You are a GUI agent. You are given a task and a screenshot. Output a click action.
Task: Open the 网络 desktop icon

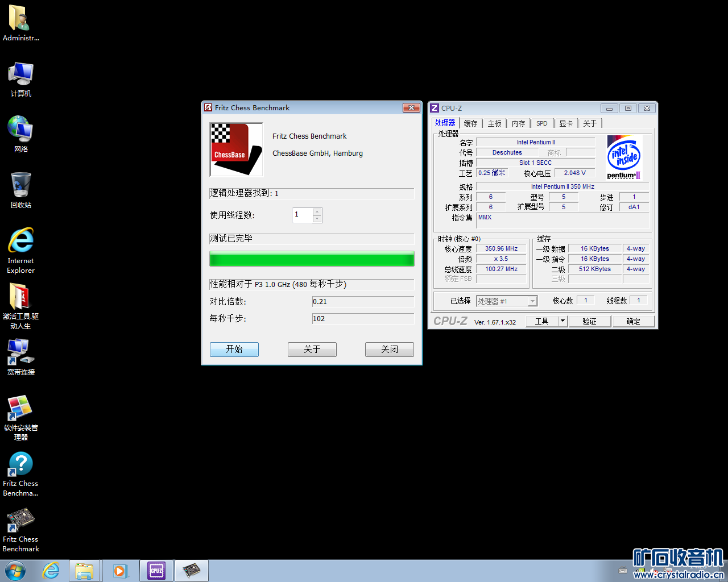coord(20,134)
